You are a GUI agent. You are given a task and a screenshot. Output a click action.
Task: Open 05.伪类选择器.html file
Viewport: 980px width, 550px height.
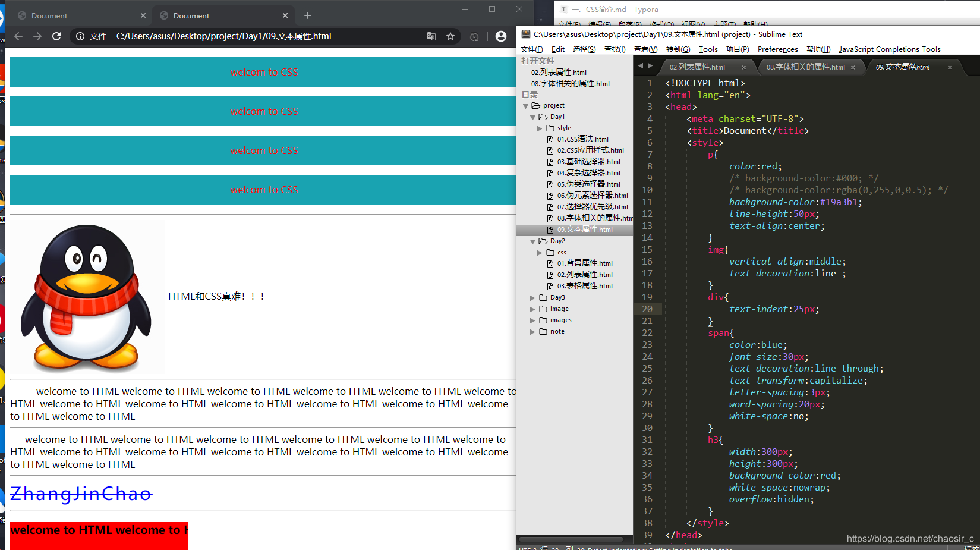[x=588, y=184]
